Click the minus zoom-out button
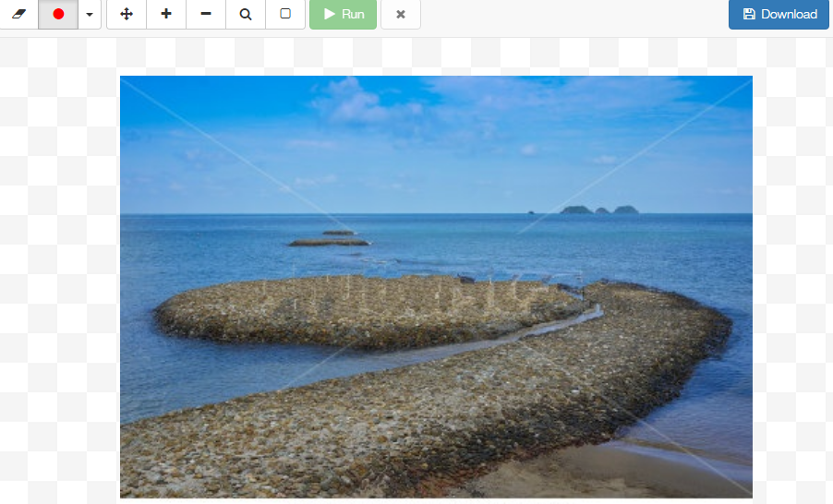Screen dimensions: 833x504 (x=206, y=14)
